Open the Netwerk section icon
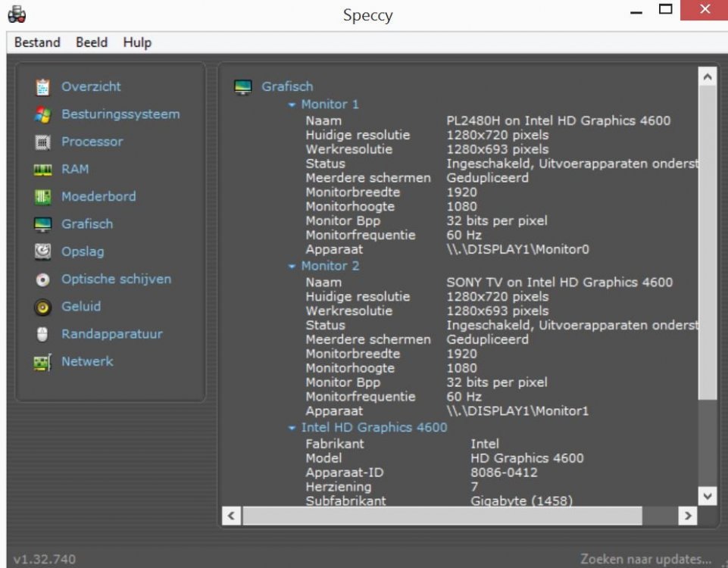This screenshot has height=568, width=728. [43, 362]
